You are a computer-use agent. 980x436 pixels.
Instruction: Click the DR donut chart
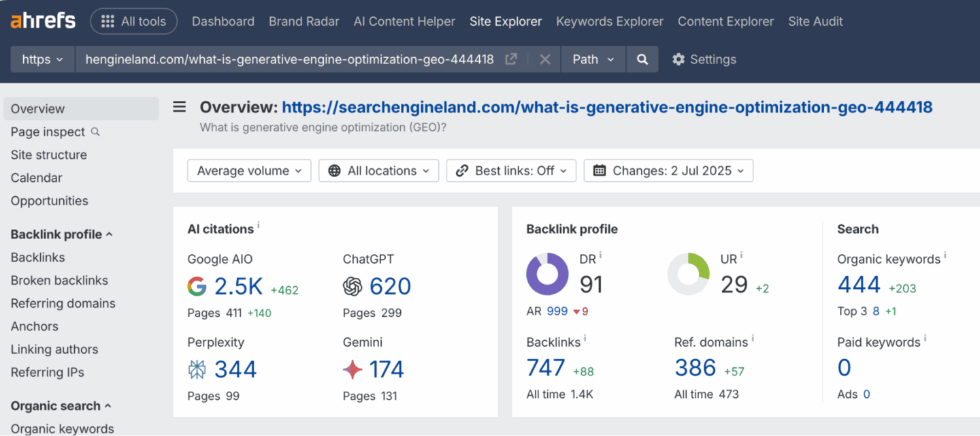(547, 274)
